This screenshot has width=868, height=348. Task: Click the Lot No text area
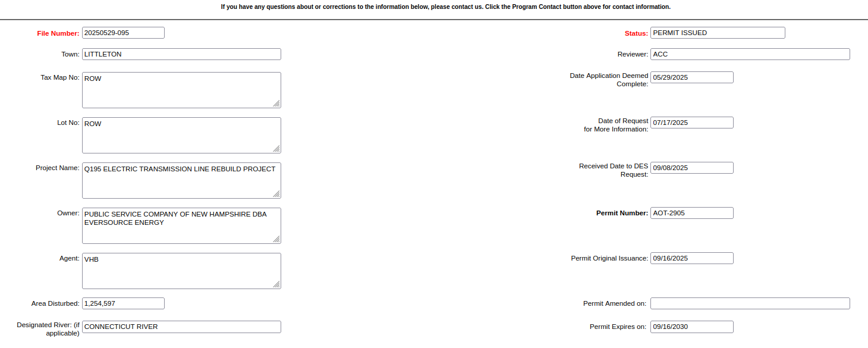pyautogui.click(x=181, y=135)
